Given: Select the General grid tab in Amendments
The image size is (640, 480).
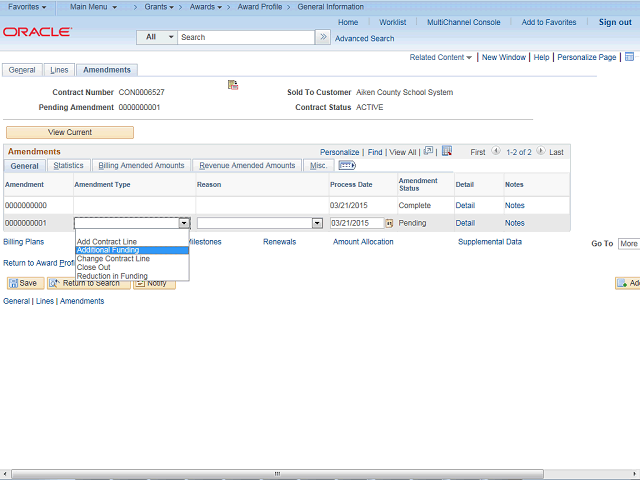Looking at the screenshot, I should (24, 166).
